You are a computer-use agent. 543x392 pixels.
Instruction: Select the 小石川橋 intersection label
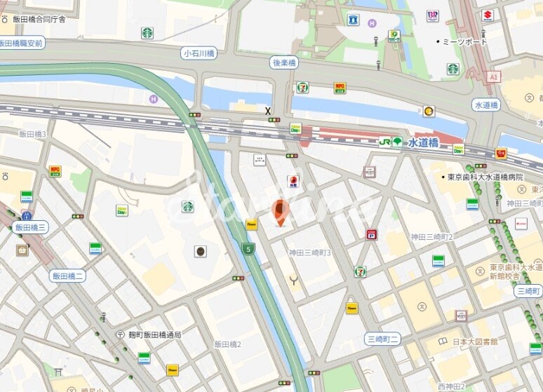click(199, 53)
